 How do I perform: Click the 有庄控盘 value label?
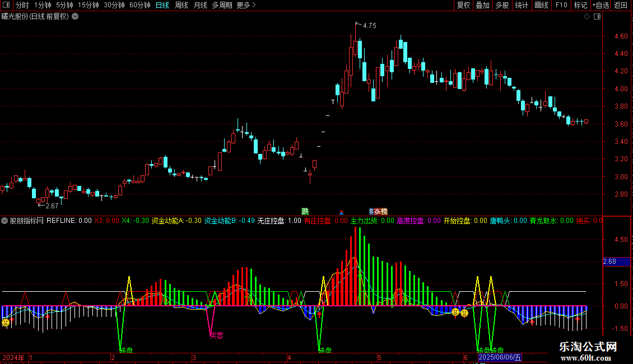[326, 221]
